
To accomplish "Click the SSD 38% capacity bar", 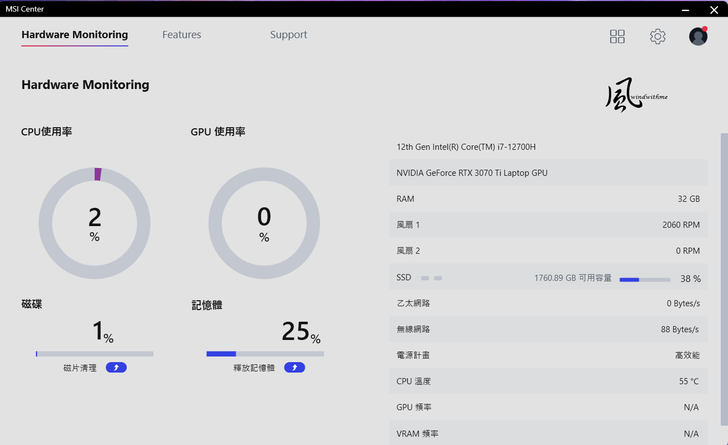I will pos(645,280).
